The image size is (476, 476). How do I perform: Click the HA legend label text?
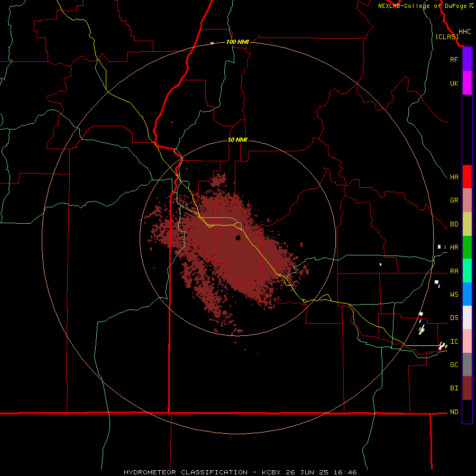(x=454, y=177)
